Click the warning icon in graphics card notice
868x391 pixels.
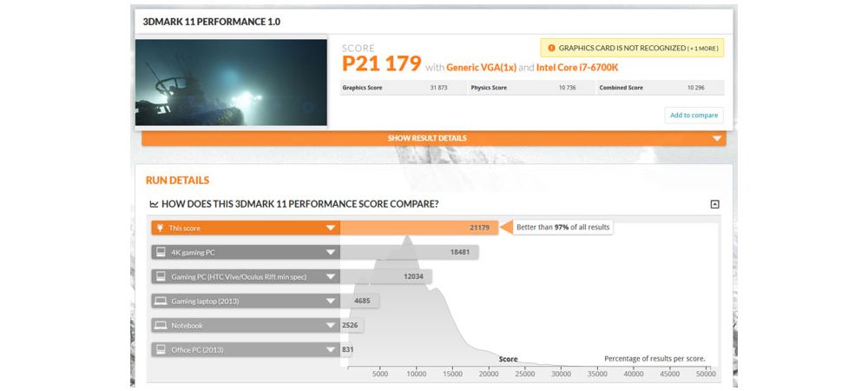[550, 49]
